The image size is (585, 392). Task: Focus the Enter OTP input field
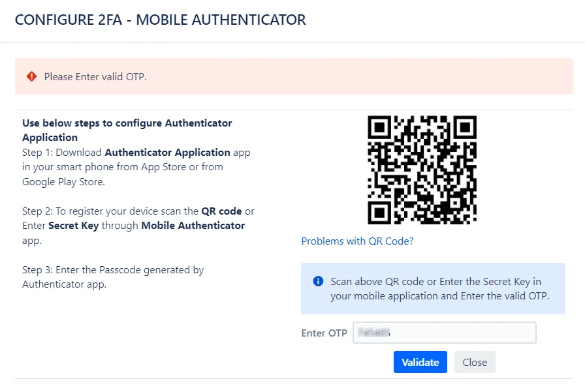click(x=445, y=333)
